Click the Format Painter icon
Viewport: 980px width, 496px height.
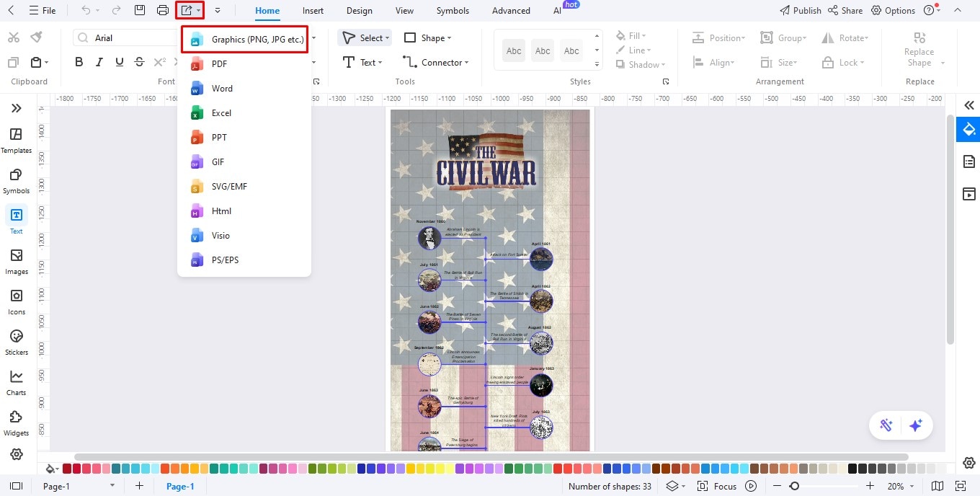36,37
